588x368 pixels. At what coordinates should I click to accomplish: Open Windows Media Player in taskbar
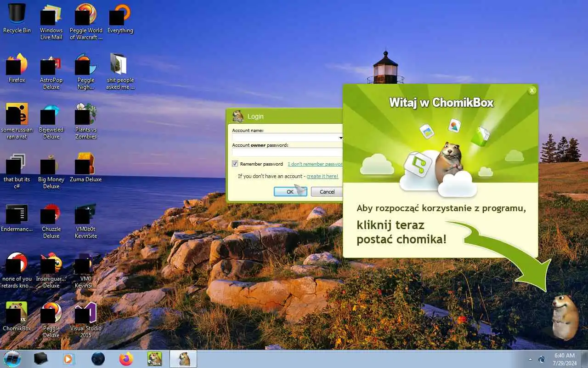pyautogui.click(x=68, y=359)
